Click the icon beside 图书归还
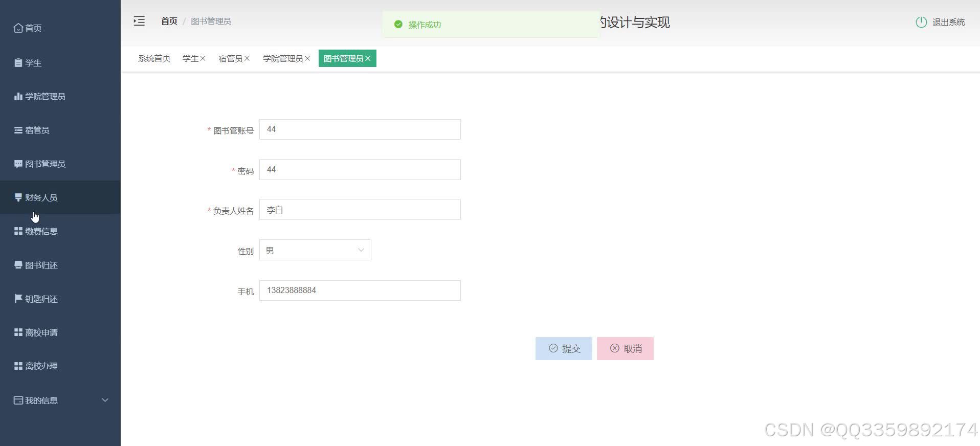 tap(18, 265)
